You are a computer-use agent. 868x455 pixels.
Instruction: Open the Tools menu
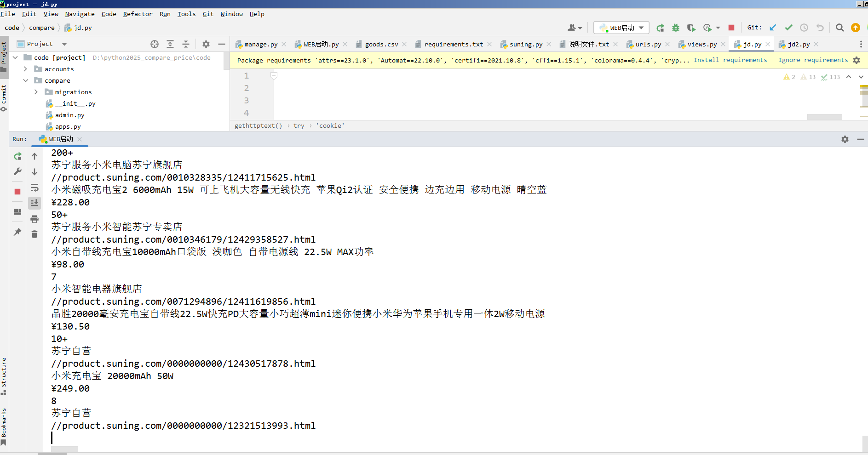click(x=186, y=14)
